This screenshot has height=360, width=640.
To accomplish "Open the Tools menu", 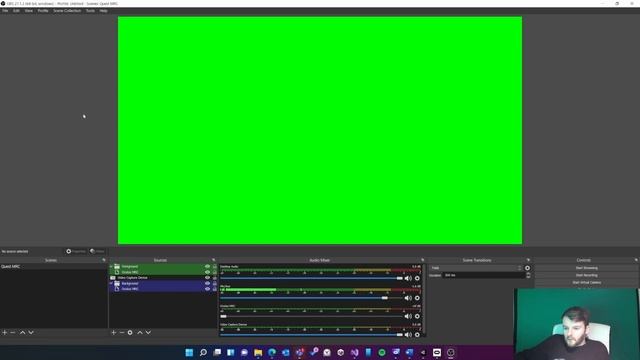I will point(90,11).
